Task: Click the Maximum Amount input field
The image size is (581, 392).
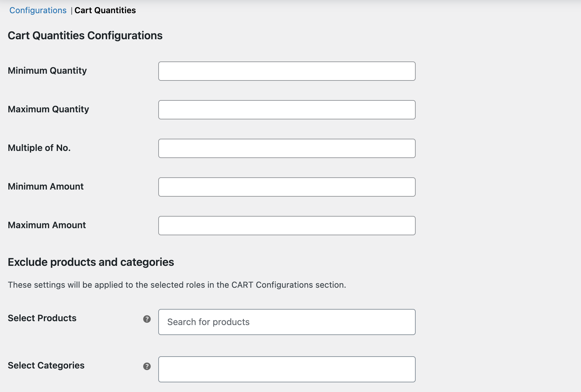Action: (286, 225)
